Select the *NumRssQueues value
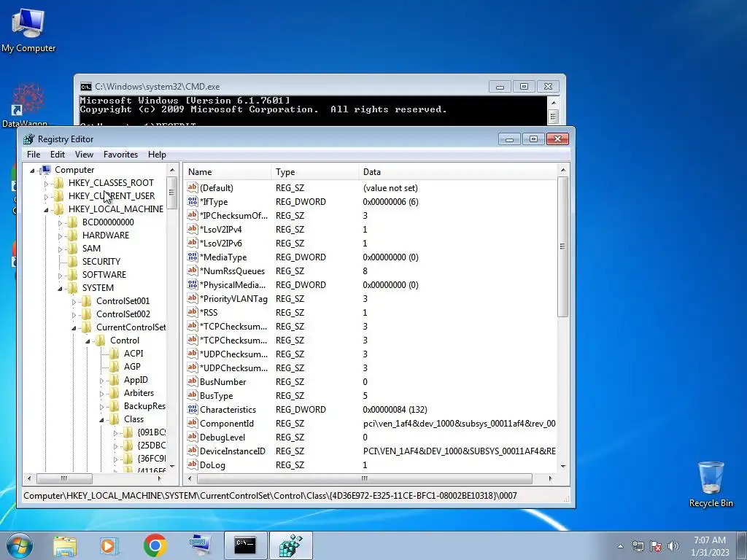Screen dimensions: 747x560 point(232,271)
